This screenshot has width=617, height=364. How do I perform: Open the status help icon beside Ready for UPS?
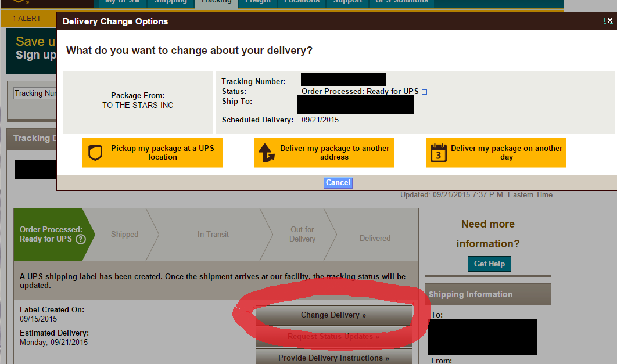[x=424, y=92]
